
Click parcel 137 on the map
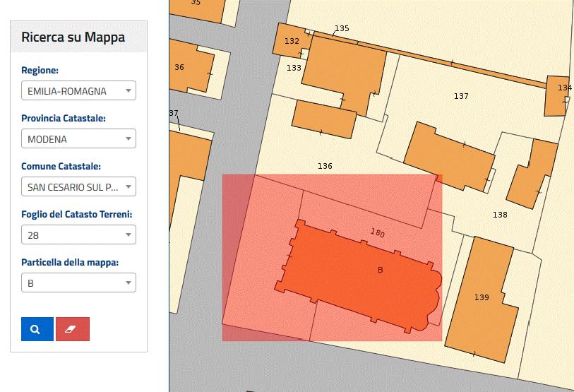click(461, 96)
